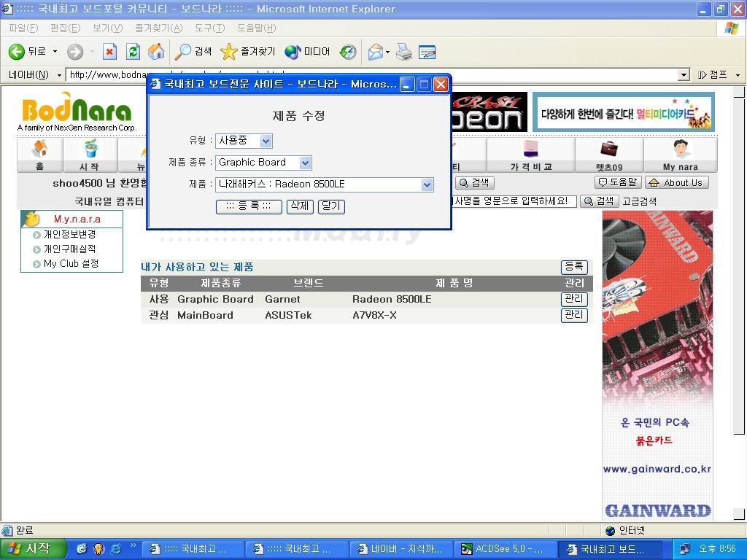The height and width of the screenshot is (560, 747).
Task: Click the Windows flag logo in IE corner
Action: 731,28
